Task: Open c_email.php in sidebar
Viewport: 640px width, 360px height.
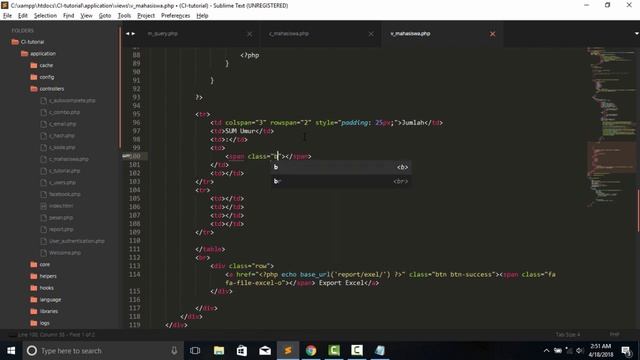Action: pyautogui.click(x=62, y=124)
